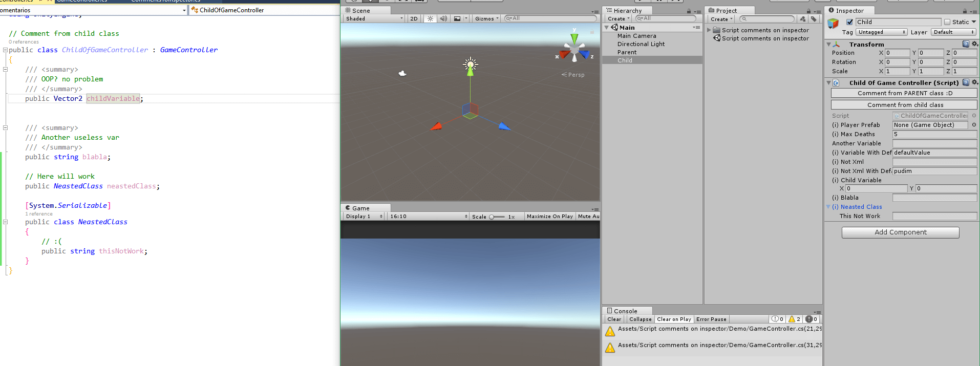Select the camera gizmo in Scene view
This screenshot has height=366, width=980.
(402, 74)
